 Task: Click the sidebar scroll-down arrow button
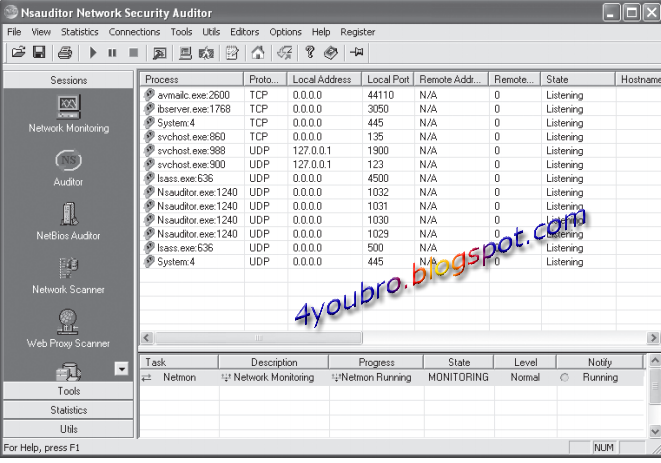click(x=121, y=369)
